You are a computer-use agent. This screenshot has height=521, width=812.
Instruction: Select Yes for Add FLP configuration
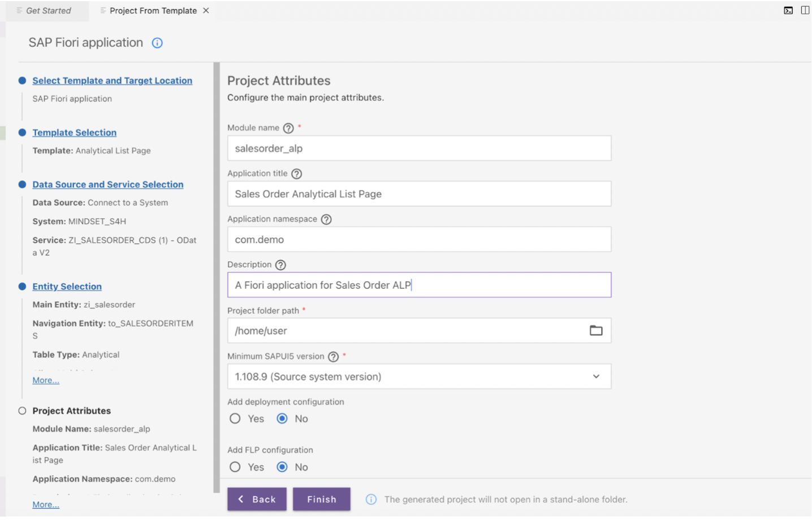pyautogui.click(x=235, y=467)
